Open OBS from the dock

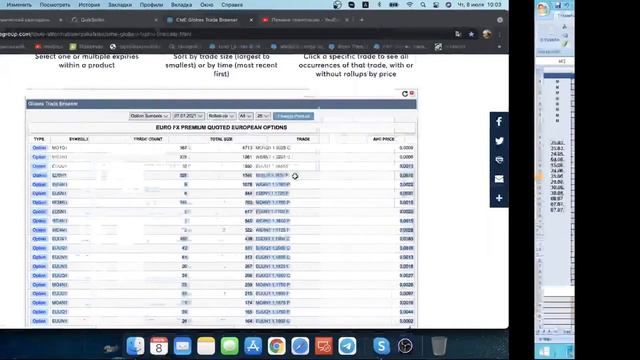click(405, 346)
